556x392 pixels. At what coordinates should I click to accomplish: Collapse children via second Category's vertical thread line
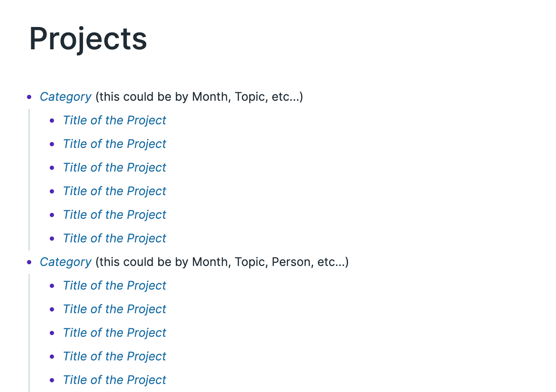29,333
